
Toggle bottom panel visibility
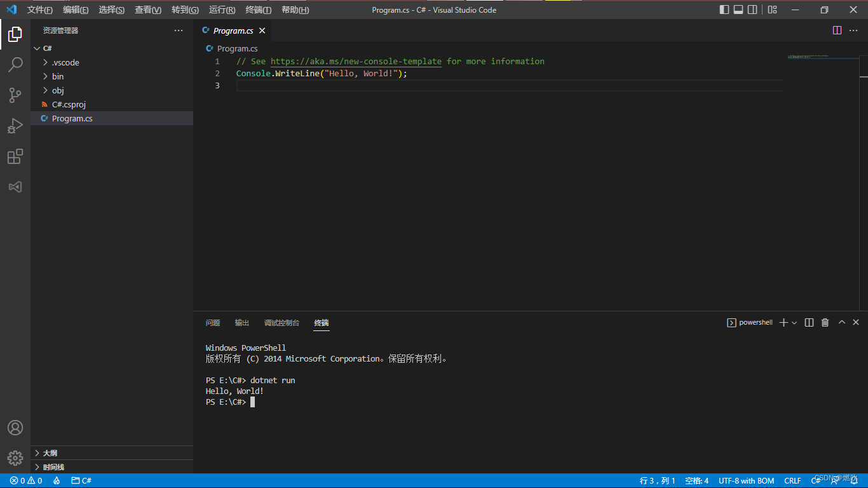[738, 10]
